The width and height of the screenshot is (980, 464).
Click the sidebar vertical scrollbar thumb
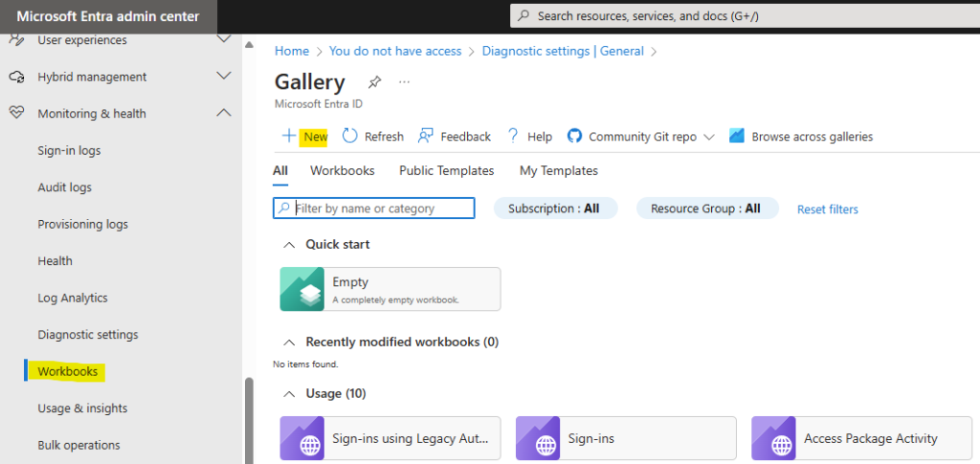[249, 420]
